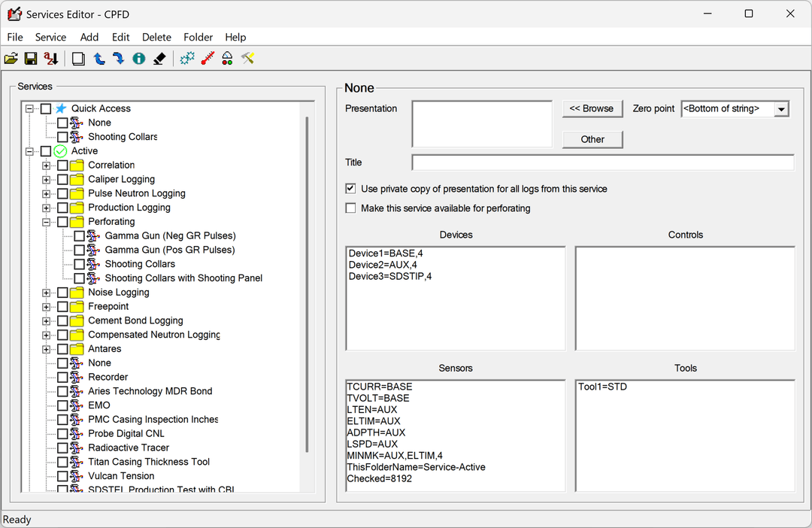812x528 pixels.
Task: Select the alphabetical sort toolbar icon
Action: point(50,58)
